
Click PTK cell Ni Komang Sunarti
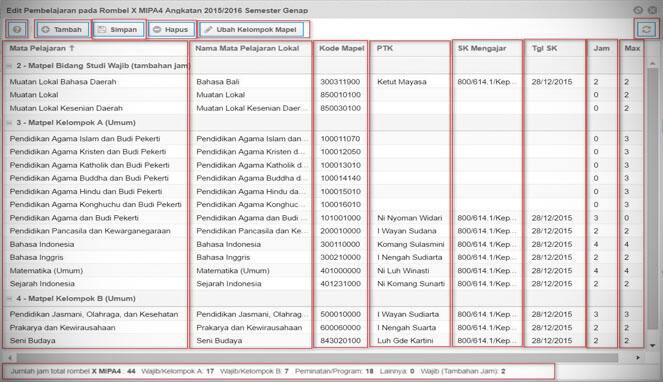click(411, 284)
